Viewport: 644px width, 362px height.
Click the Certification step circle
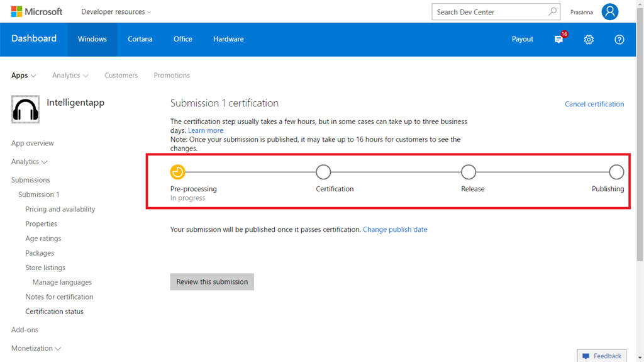point(323,172)
